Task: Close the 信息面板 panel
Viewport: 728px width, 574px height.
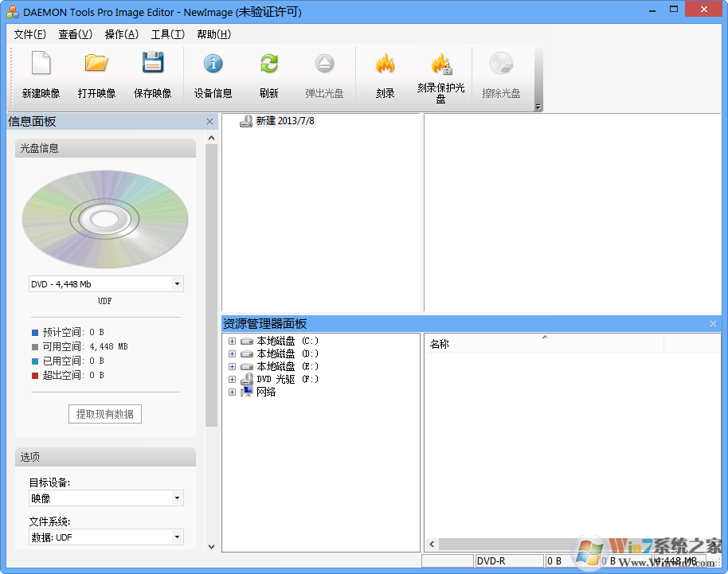Action: 209,122
